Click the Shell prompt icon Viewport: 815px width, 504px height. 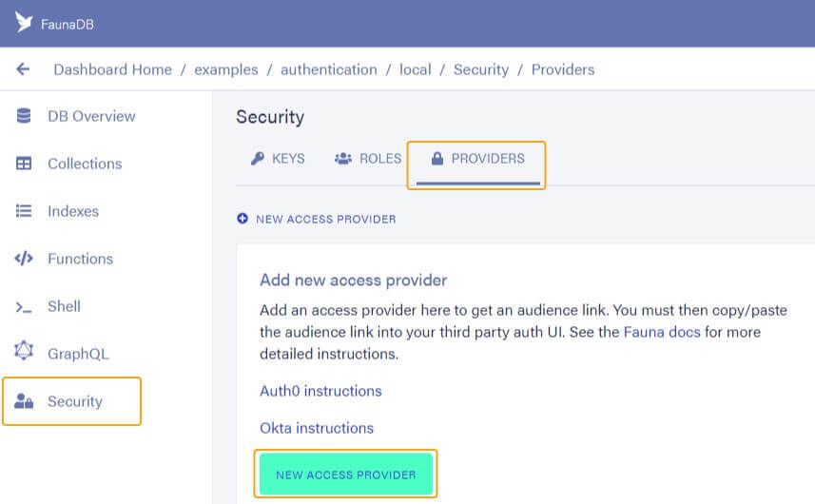click(24, 307)
